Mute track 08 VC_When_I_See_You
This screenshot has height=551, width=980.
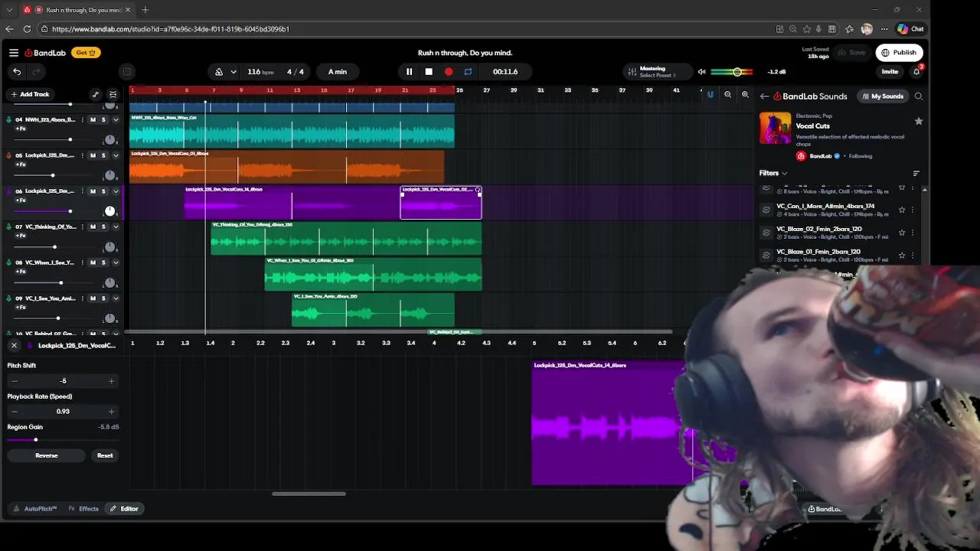coord(93,262)
